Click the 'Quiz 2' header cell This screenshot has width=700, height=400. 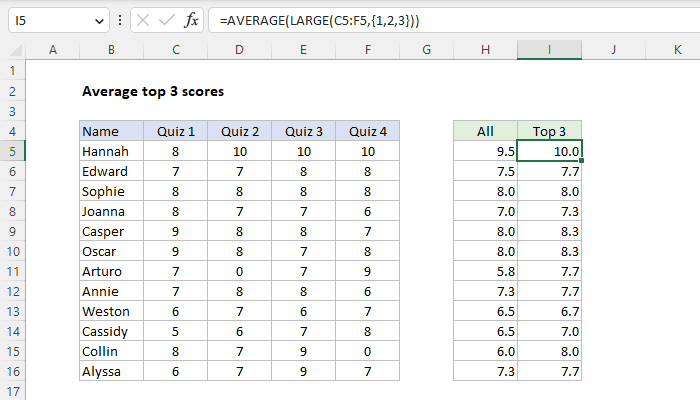tap(239, 131)
